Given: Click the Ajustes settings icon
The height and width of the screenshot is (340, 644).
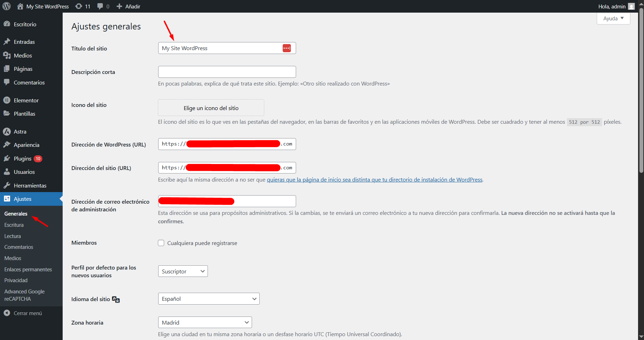Looking at the screenshot, I should click(x=7, y=199).
